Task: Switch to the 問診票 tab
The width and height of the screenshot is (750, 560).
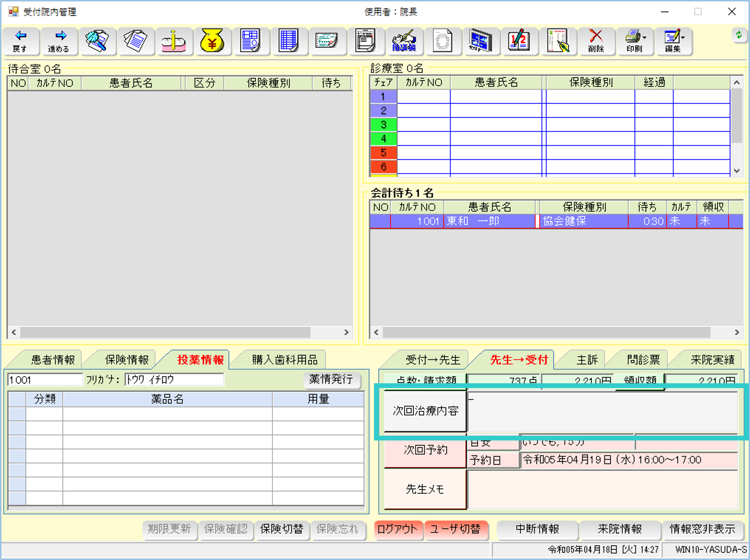Action: tap(643, 360)
